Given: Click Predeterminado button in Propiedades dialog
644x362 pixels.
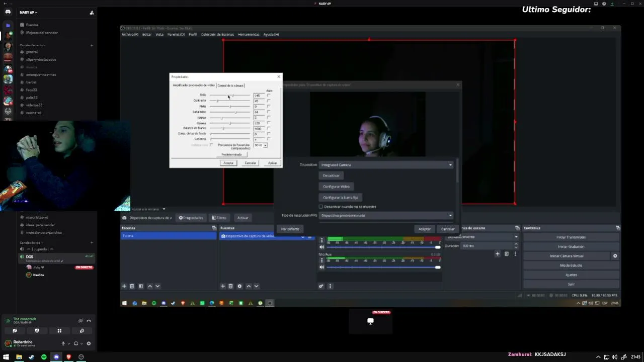Looking at the screenshot, I should pyautogui.click(x=231, y=154).
